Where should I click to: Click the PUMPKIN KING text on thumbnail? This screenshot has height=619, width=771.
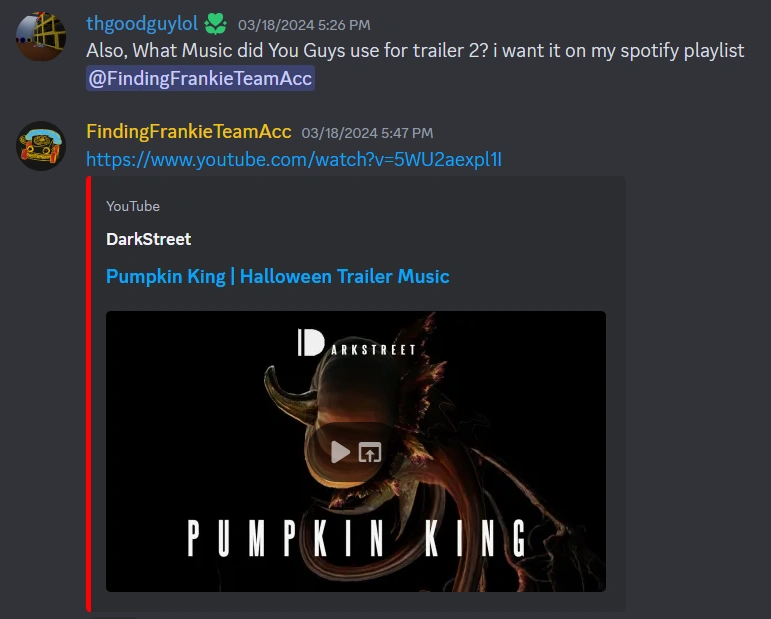click(358, 538)
